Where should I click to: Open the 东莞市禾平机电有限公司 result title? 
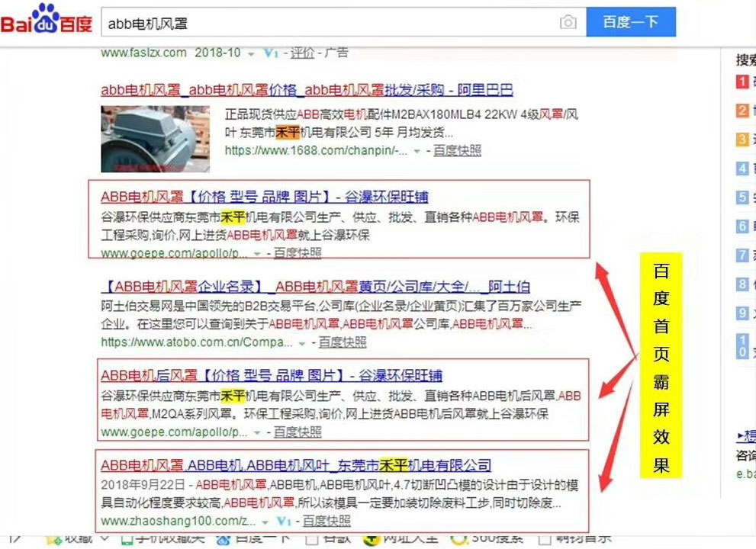coord(296,465)
